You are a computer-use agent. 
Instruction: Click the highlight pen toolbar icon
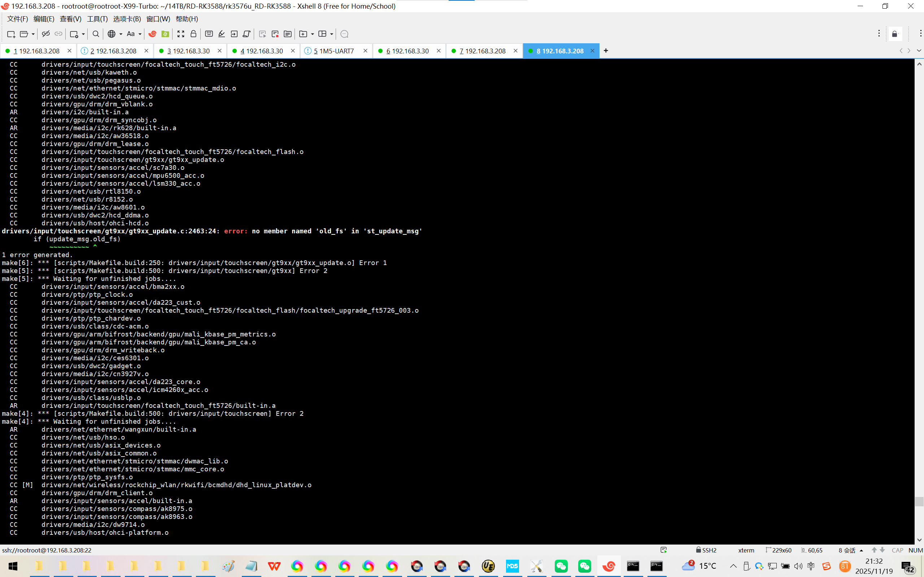tap(222, 34)
